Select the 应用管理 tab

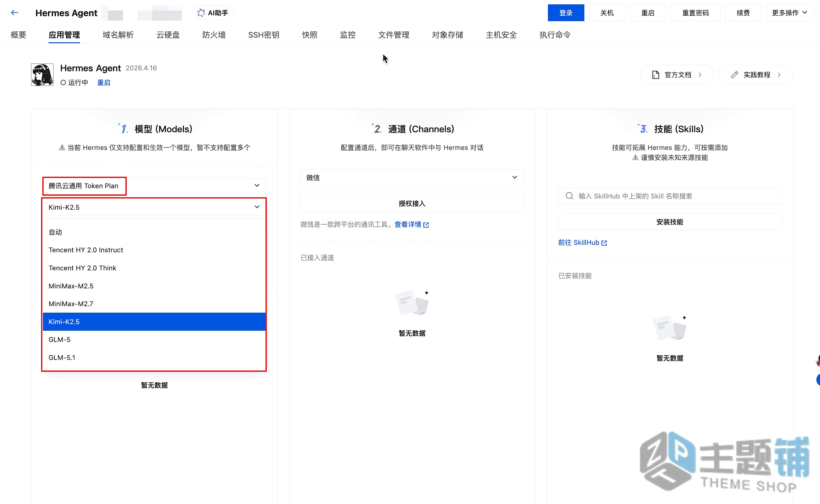[64, 35]
